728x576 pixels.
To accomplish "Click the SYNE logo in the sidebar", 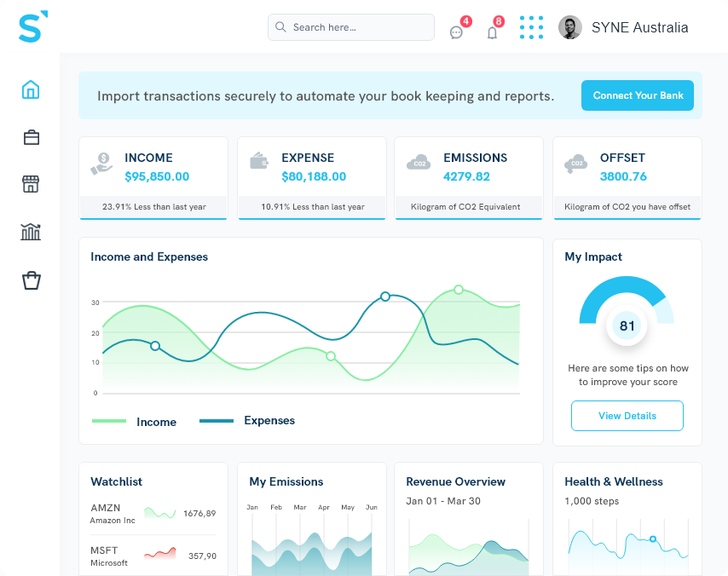I will tap(31, 27).
